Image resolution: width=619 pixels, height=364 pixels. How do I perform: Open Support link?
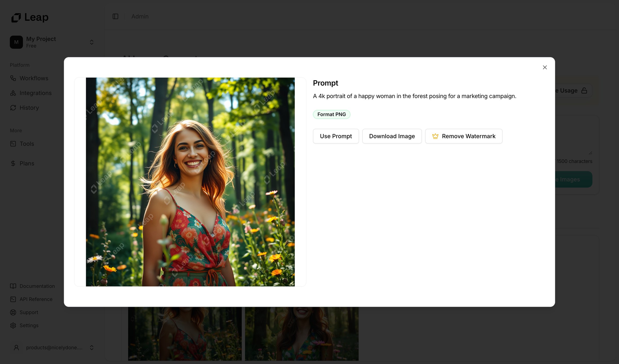tap(29, 312)
